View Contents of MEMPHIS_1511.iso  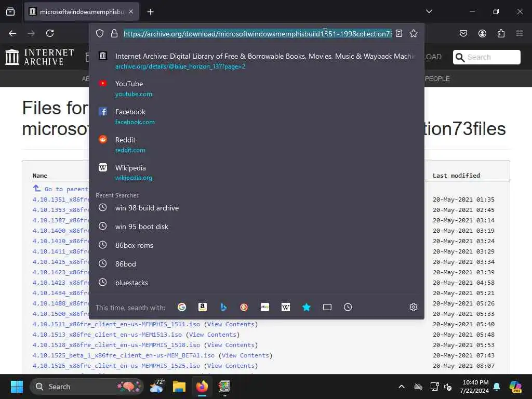click(x=231, y=324)
